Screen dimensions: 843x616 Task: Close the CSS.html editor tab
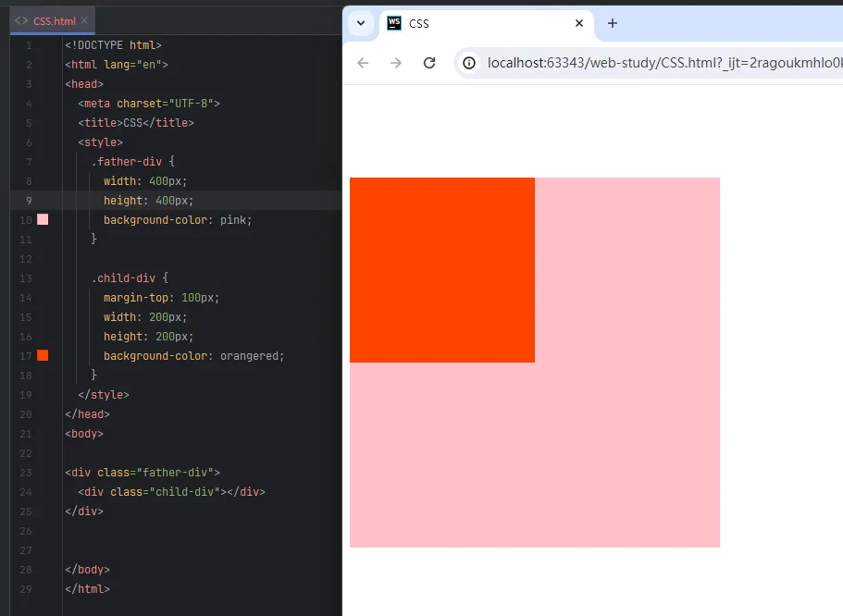pyautogui.click(x=85, y=20)
